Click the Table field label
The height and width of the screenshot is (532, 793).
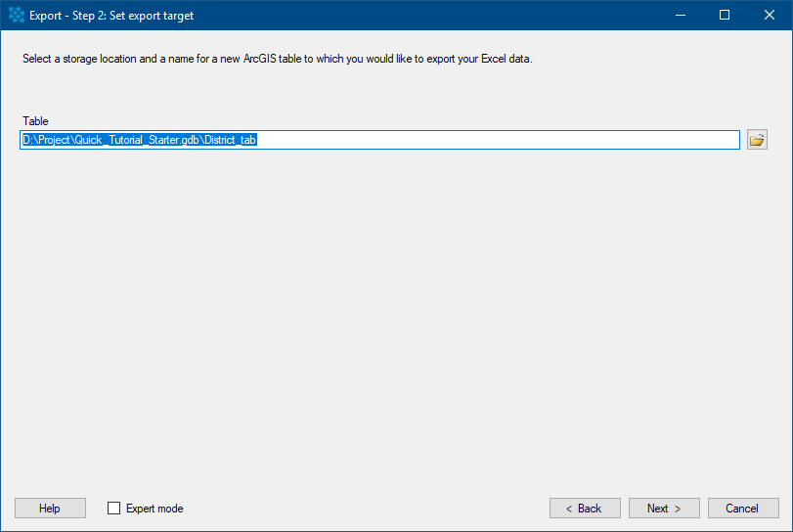[35, 121]
